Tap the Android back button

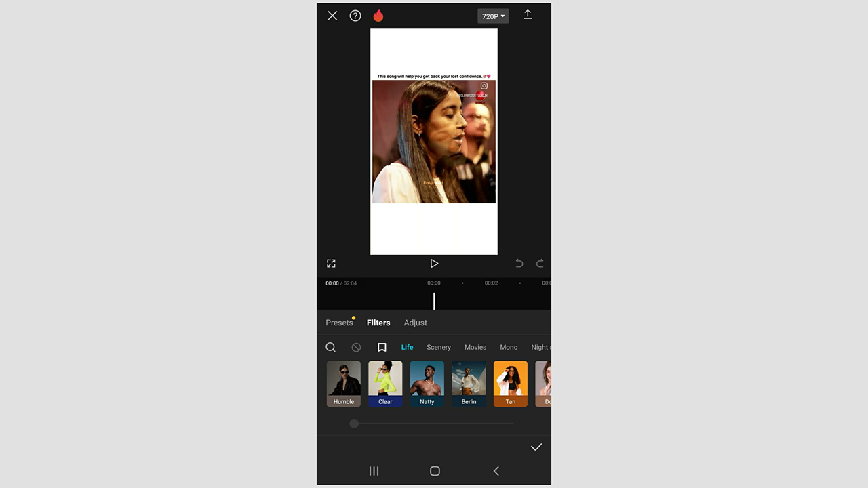point(496,470)
